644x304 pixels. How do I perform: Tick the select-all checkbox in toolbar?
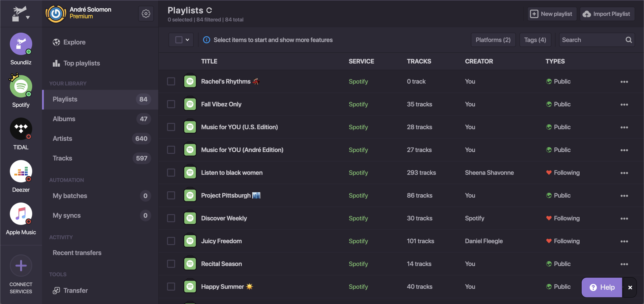pyautogui.click(x=179, y=40)
